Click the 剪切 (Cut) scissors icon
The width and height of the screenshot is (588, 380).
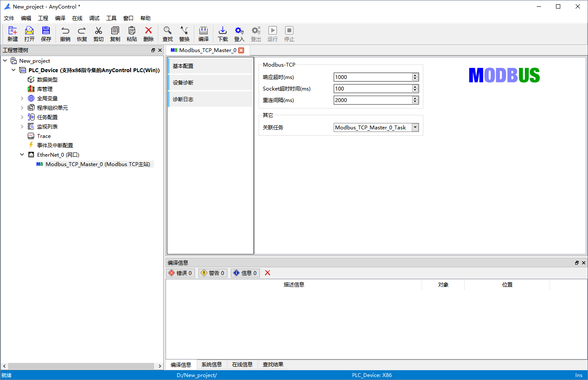pos(99,30)
